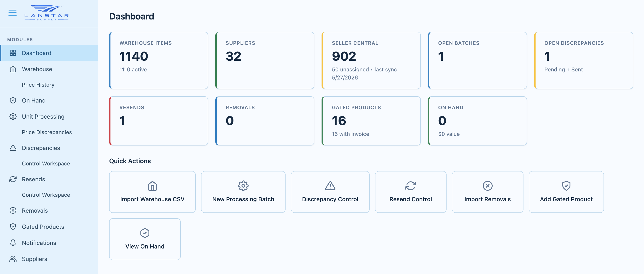The width and height of the screenshot is (644, 274).
Task: Open the Seller Central 902 stat card
Action: pyautogui.click(x=371, y=60)
